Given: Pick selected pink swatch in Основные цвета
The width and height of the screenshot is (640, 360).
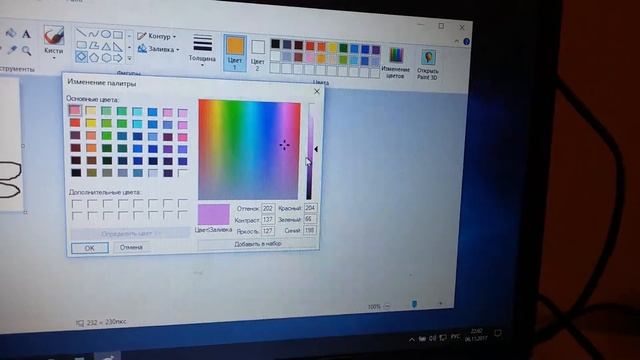Looking at the screenshot, I should (75, 110).
